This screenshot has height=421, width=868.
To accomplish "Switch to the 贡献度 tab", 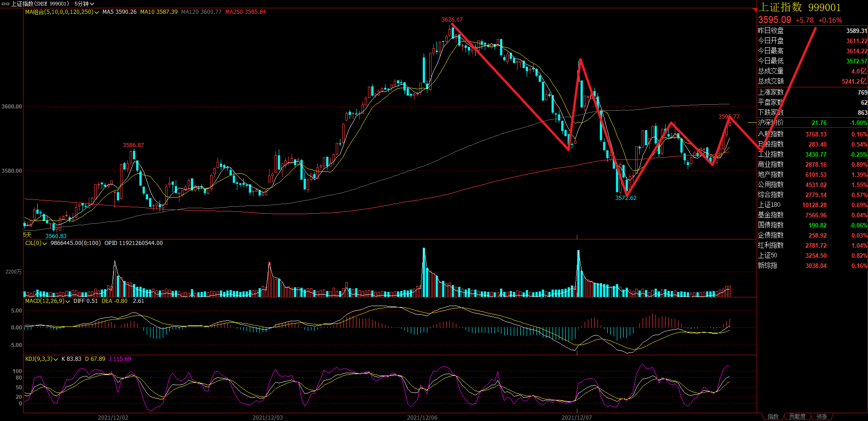I will [797, 416].
